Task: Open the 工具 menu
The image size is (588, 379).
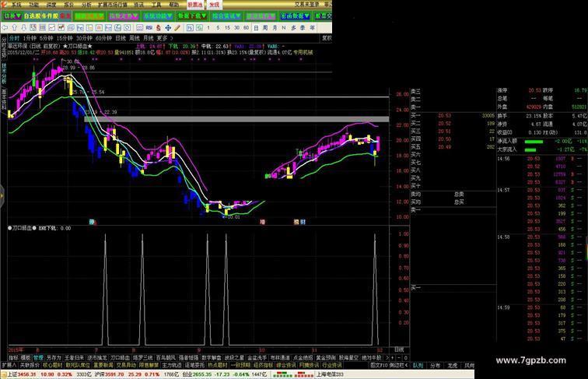Action: pyautogui.click(x=156, y=5)
